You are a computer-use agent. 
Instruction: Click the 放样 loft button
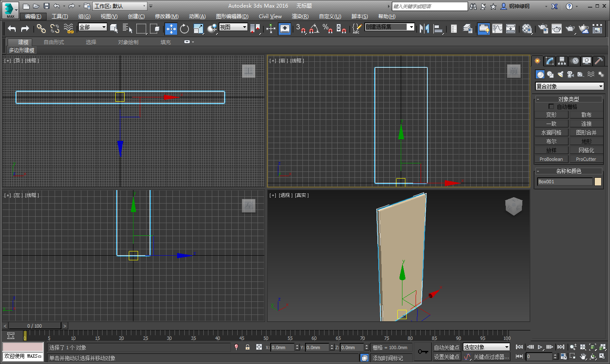(x=551, y=150)
